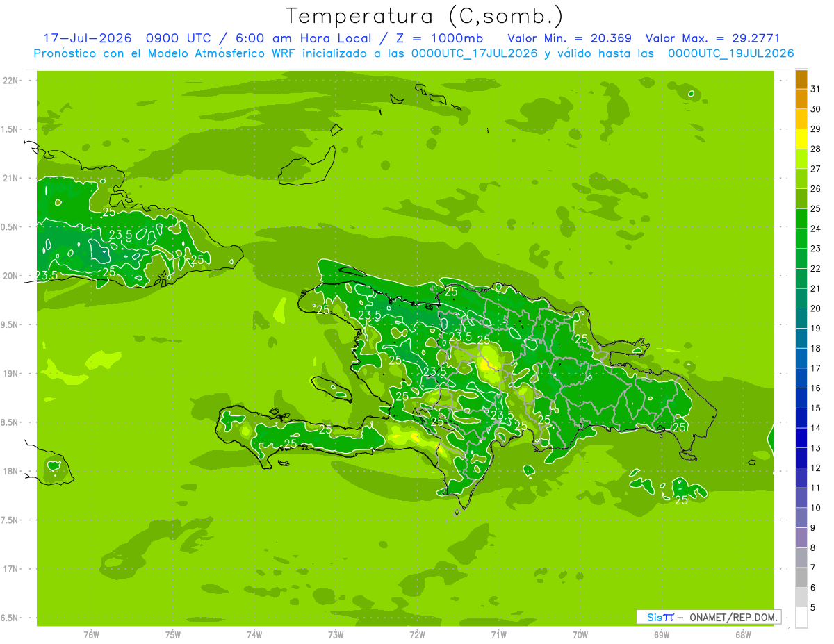The height and width of the screenshot is (644, 834).
Task: Select the yellow legend swatch between 28 and 29
Action: click(801, 139)
